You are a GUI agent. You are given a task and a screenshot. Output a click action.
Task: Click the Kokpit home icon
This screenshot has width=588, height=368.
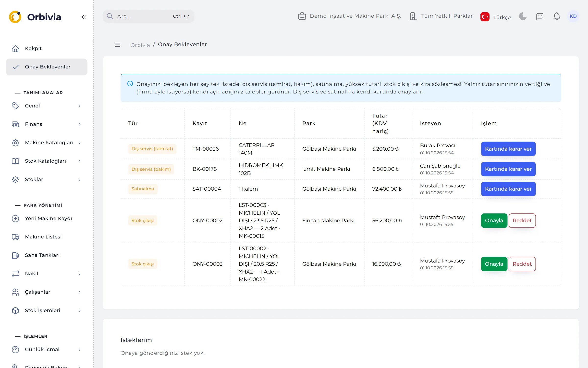15,48
